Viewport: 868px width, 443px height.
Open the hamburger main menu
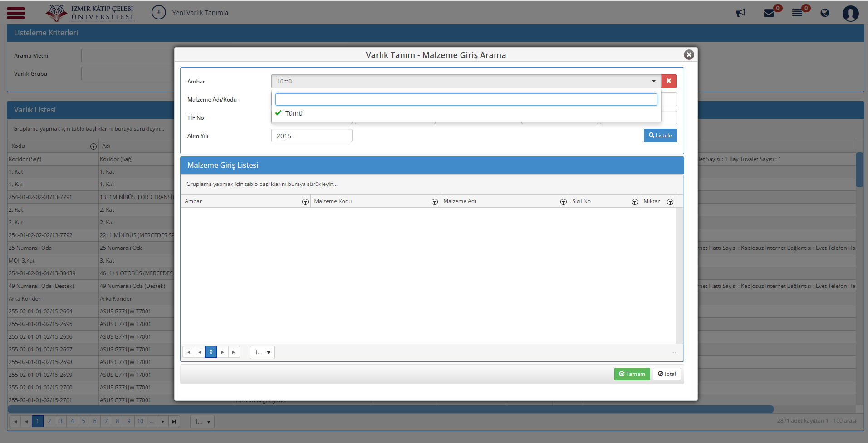[16, 13]
